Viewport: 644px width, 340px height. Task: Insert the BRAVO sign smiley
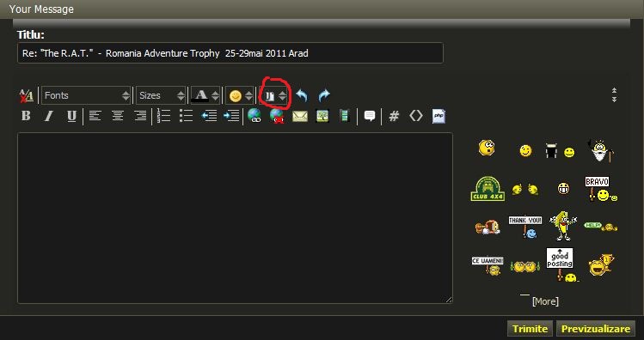(x=600, y=189)
